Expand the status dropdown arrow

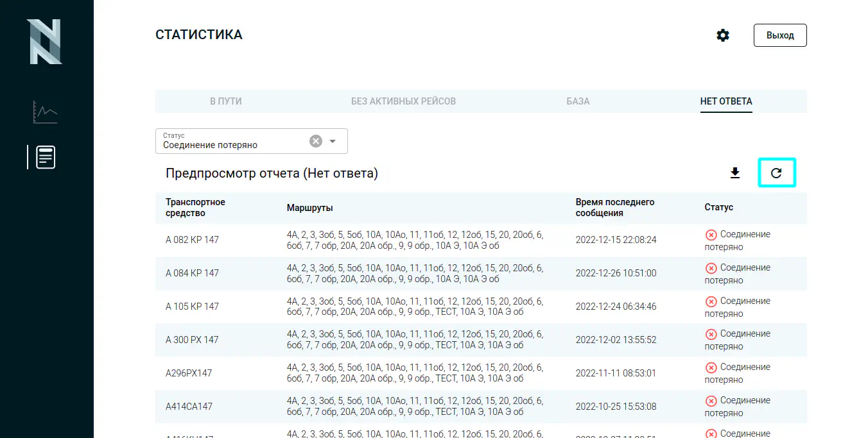(333, 141)
